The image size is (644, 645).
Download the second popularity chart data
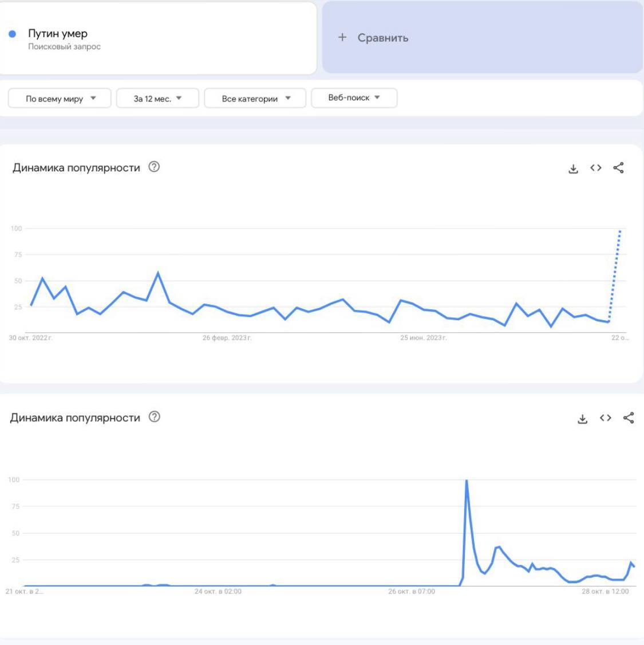[x=582, y=418]
